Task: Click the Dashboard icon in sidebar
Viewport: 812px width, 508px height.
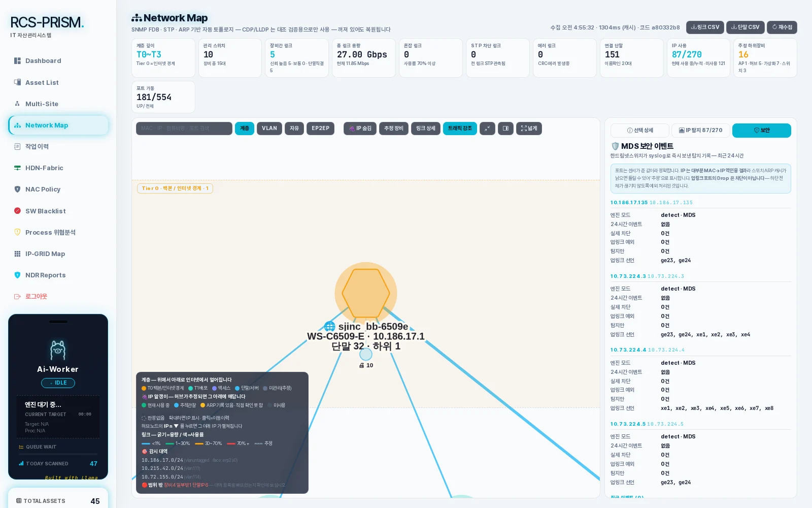Action: (17, 61)
